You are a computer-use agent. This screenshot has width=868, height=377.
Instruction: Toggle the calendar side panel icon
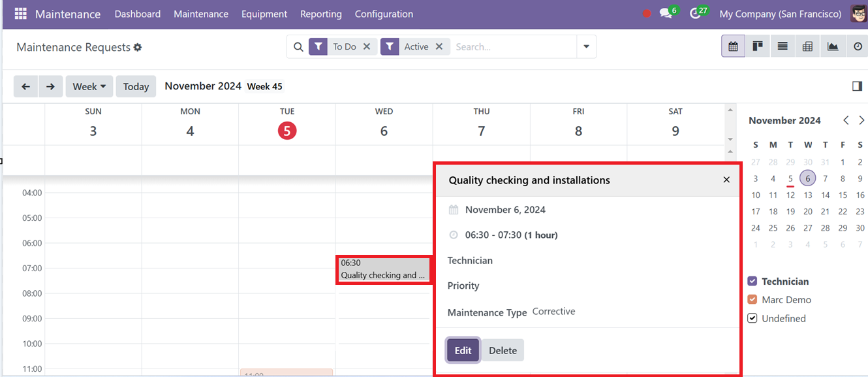coord(857,86)
